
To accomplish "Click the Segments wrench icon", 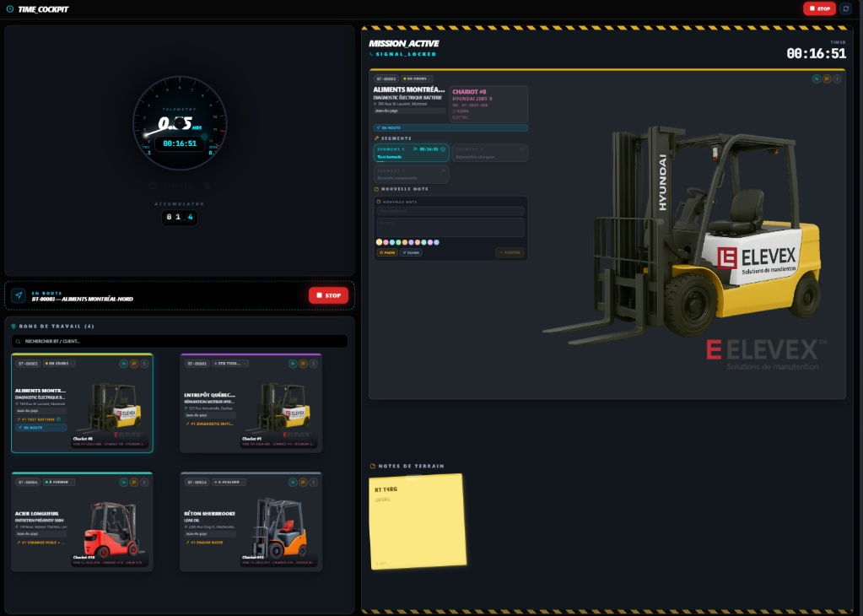I will click(377, 138).
